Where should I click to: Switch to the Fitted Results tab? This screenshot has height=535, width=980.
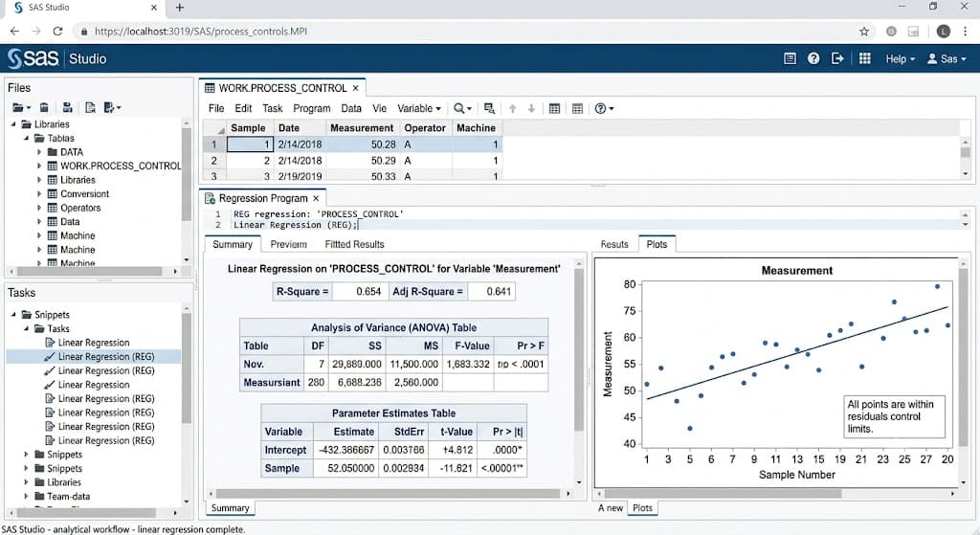pos(354,244)
